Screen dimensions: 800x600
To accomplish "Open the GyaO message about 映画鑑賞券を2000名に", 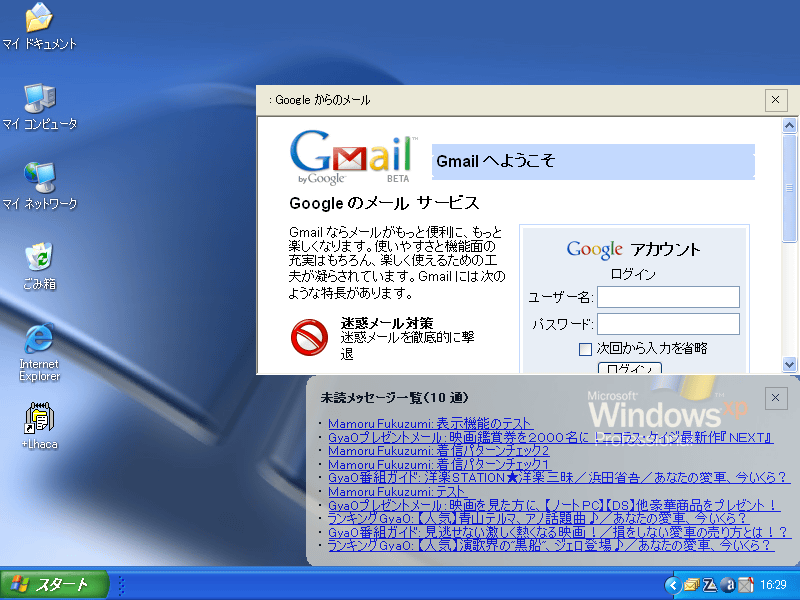I will [x=551, y=437].
